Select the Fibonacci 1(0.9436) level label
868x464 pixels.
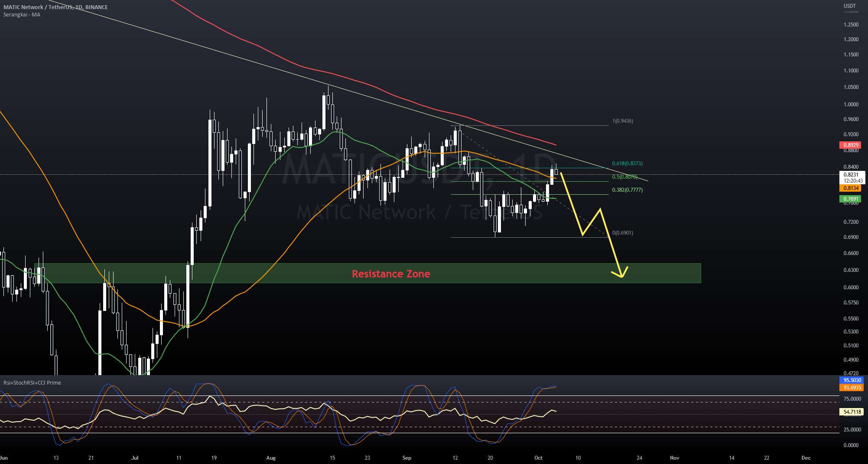click(622, 121)
